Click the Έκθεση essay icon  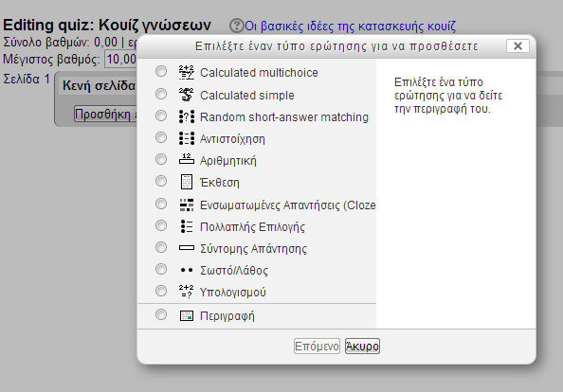click(x=187, y=182)
